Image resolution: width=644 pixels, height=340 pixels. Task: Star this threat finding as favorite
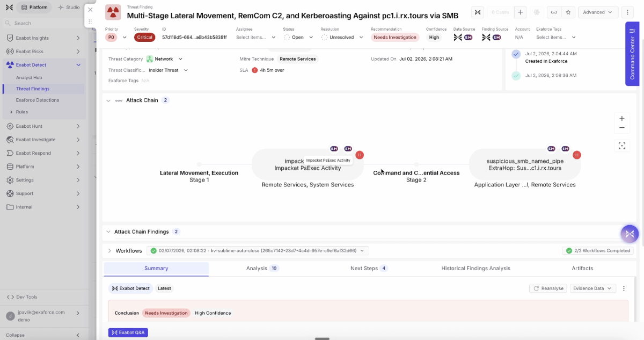click(568, 12)
